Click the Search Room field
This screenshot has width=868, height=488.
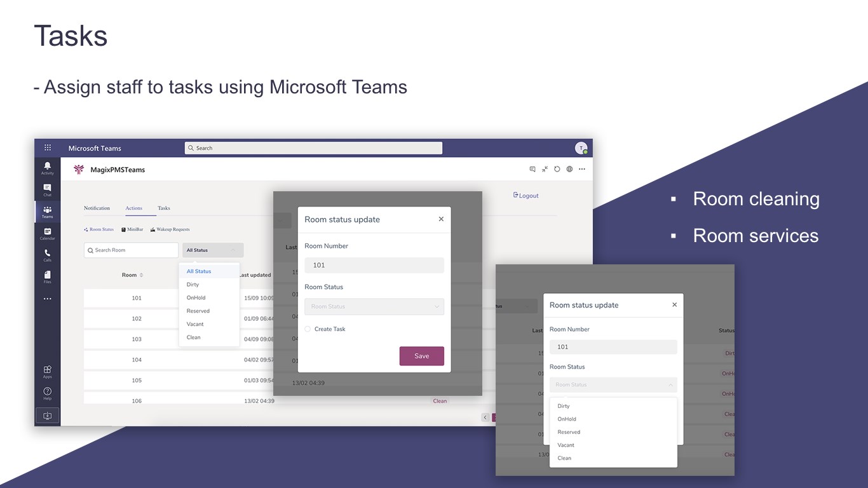132,250
